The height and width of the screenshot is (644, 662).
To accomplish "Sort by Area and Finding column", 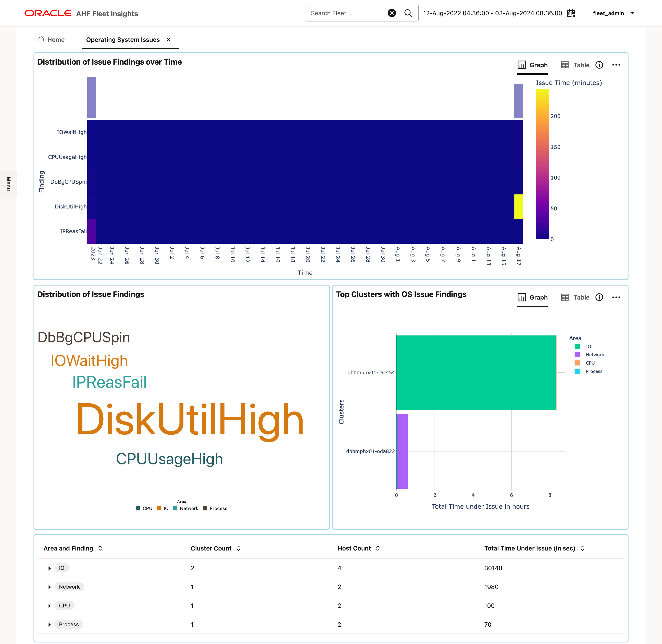I will point(73,548).
